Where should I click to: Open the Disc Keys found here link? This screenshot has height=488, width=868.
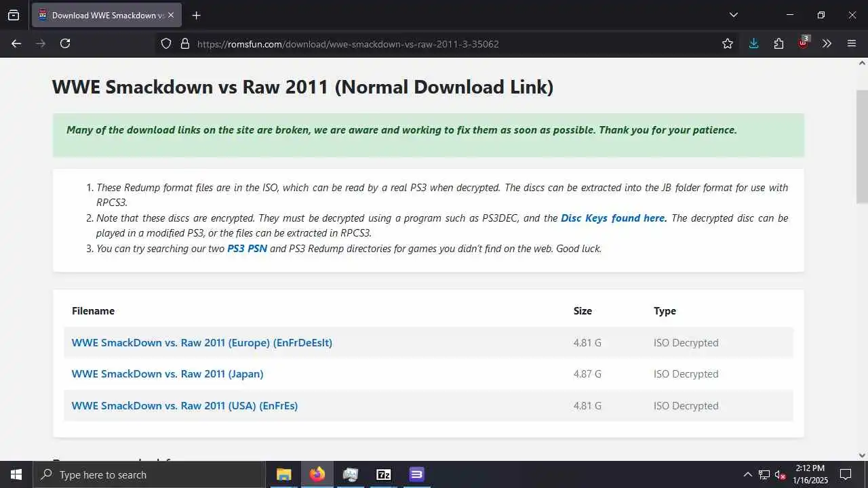[x=614, y=218]
